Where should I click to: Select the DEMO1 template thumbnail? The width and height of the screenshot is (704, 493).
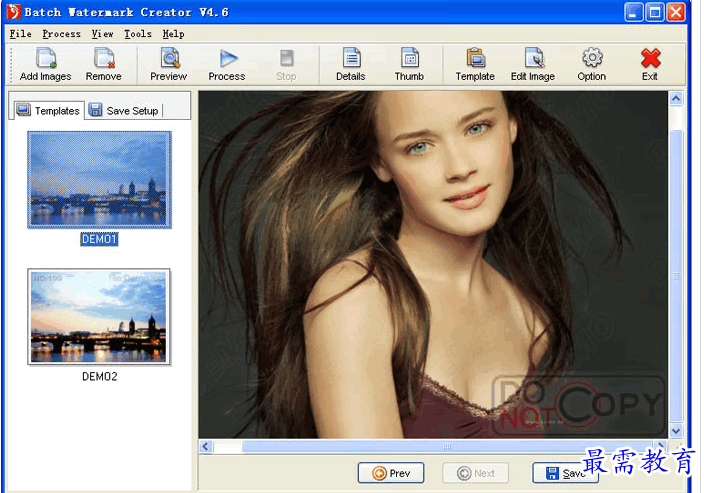coord(99,180)
